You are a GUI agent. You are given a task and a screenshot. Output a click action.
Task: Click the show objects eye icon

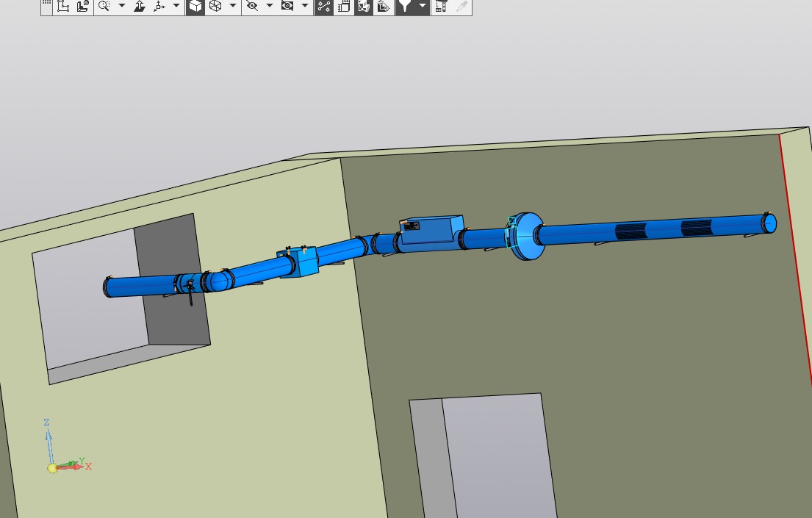click(x=287, y=6)
